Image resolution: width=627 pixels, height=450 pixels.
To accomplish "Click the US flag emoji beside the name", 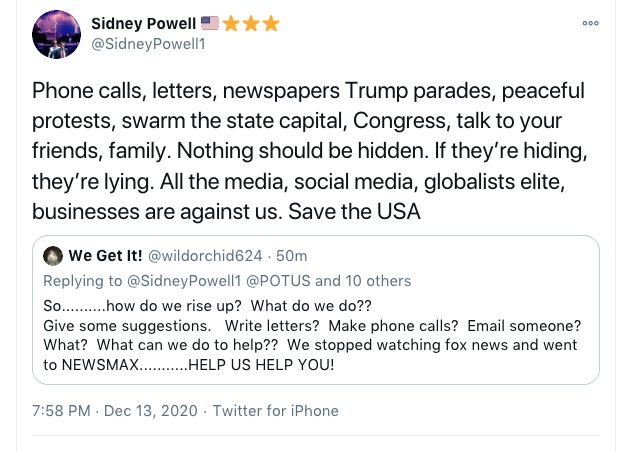I will click(x=209, y=22).
